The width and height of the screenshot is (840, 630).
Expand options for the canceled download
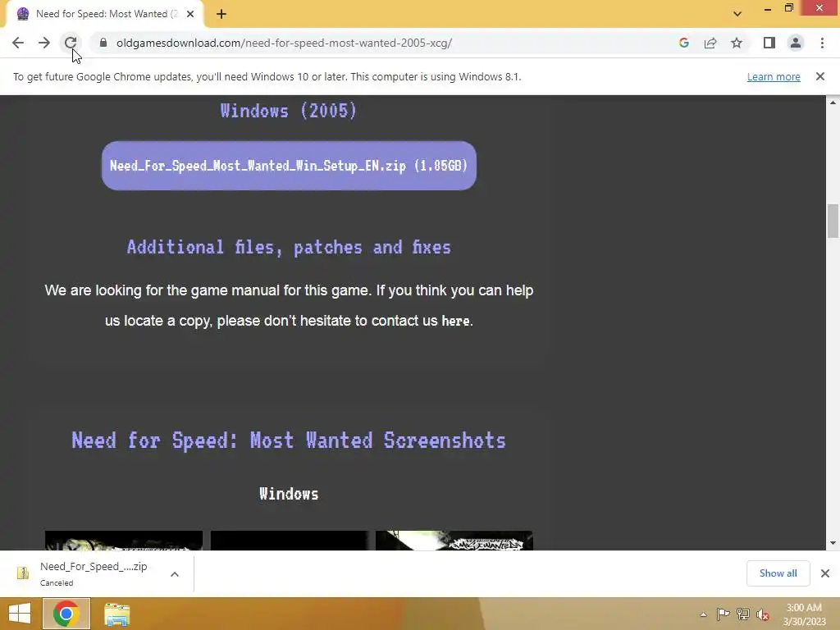pyautogui.click(x=175, y=573)
